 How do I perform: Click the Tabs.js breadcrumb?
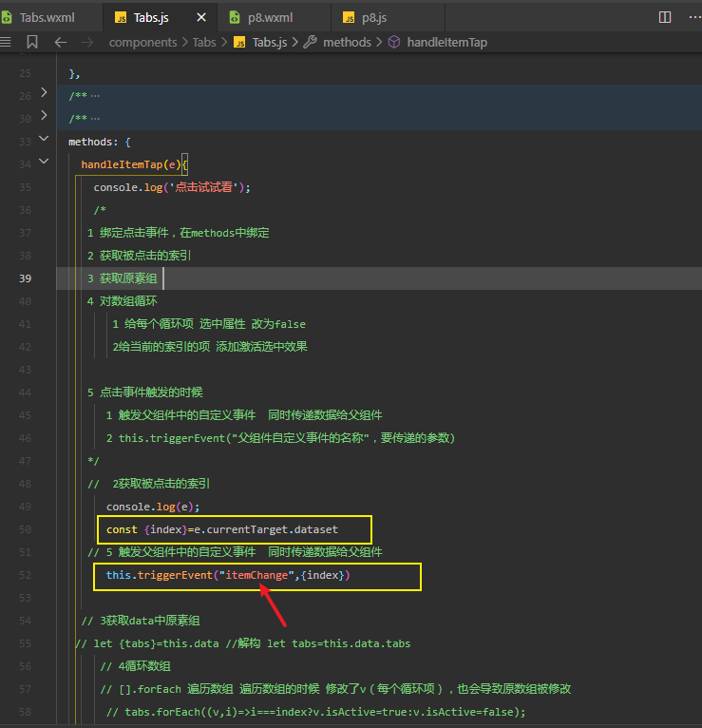click(x=270, y=43)
